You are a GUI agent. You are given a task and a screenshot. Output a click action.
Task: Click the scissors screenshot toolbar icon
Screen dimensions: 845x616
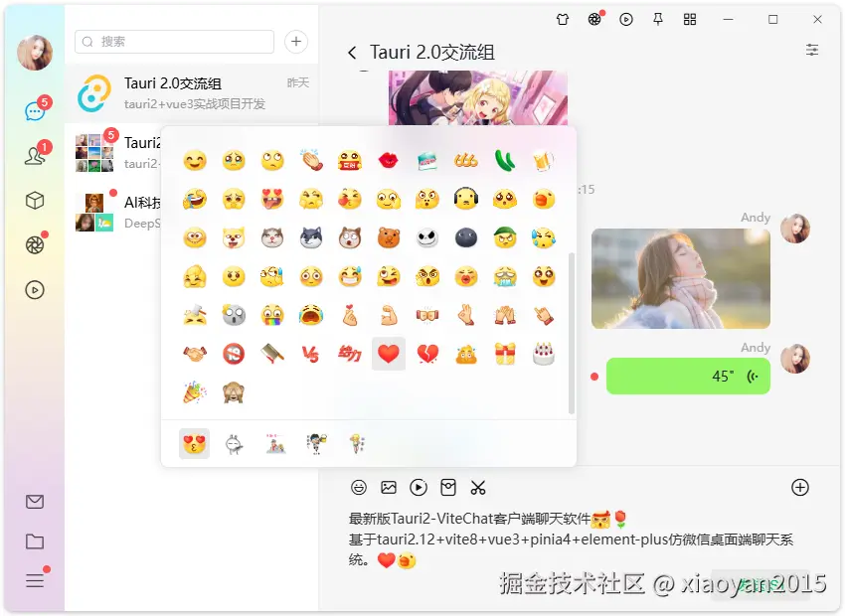click(478, 488)
